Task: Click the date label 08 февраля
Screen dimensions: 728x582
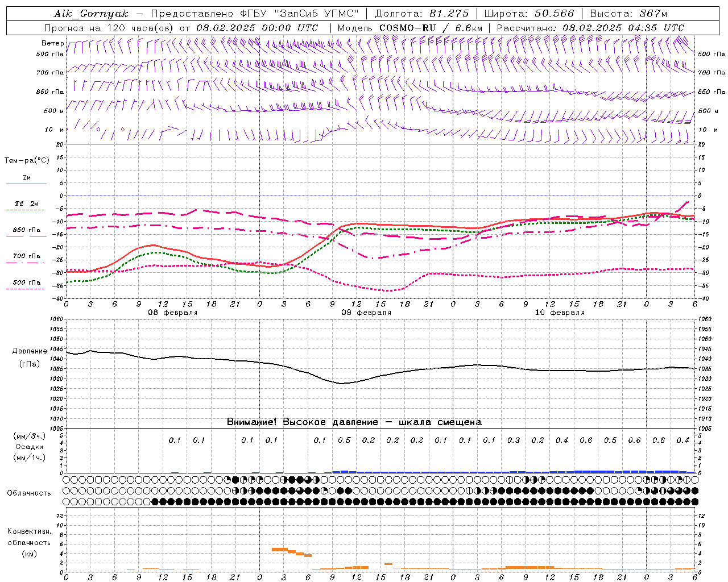Action: (x=173, y=313)
